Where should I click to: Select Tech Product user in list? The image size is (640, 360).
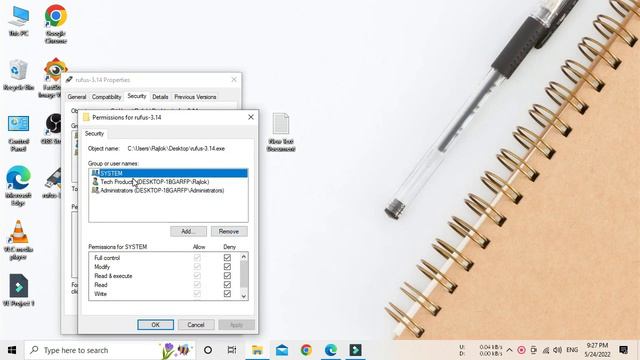click(168, 182)
